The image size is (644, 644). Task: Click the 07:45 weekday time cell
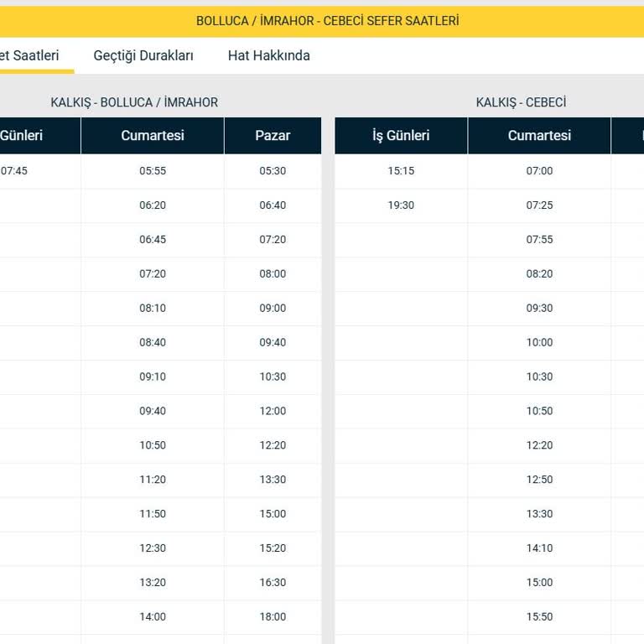click(15, 171)
